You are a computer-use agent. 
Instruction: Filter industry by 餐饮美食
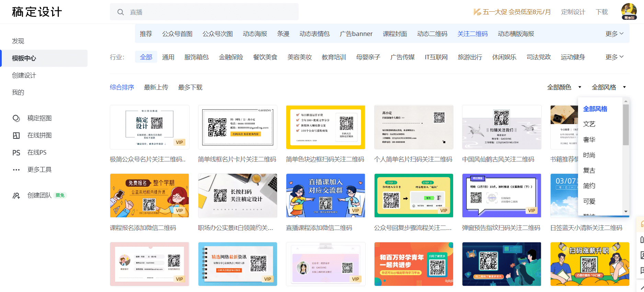pos(265,57)
